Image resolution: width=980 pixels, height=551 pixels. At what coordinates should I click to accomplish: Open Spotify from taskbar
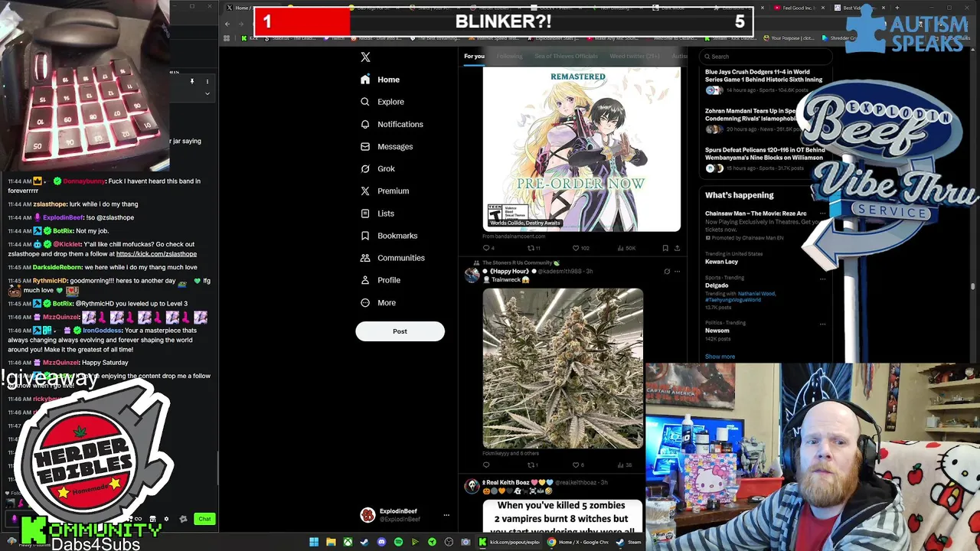click(x=398, y=543)
